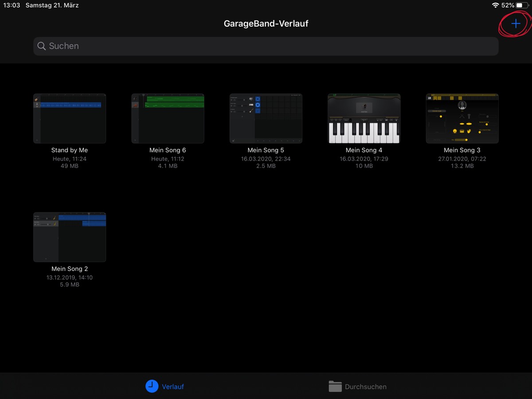Select the Mein Song 4 name label
532x399 pixels.
tap(364, 150)
